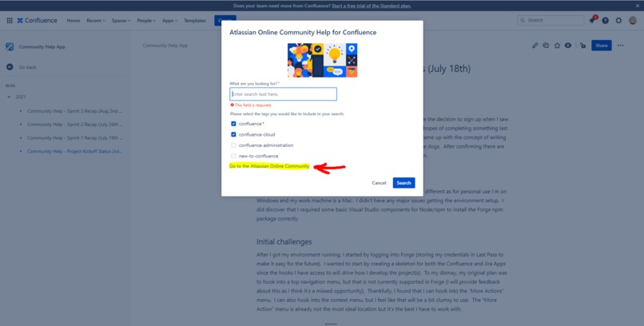644x326 pixels.
Task: Open Community Help - Sprint 3 Recap post
Action: pyautogui.click(x=75, y=111)
